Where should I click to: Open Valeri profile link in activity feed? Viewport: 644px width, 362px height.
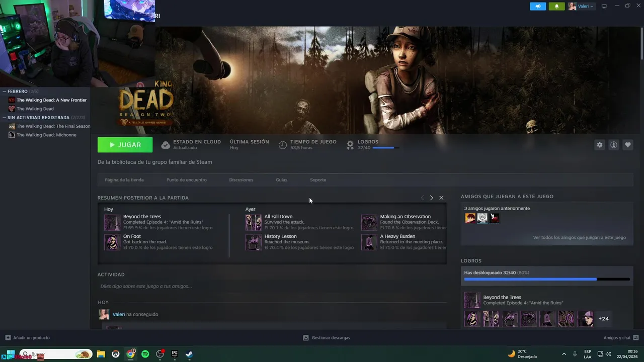(119, 314)
